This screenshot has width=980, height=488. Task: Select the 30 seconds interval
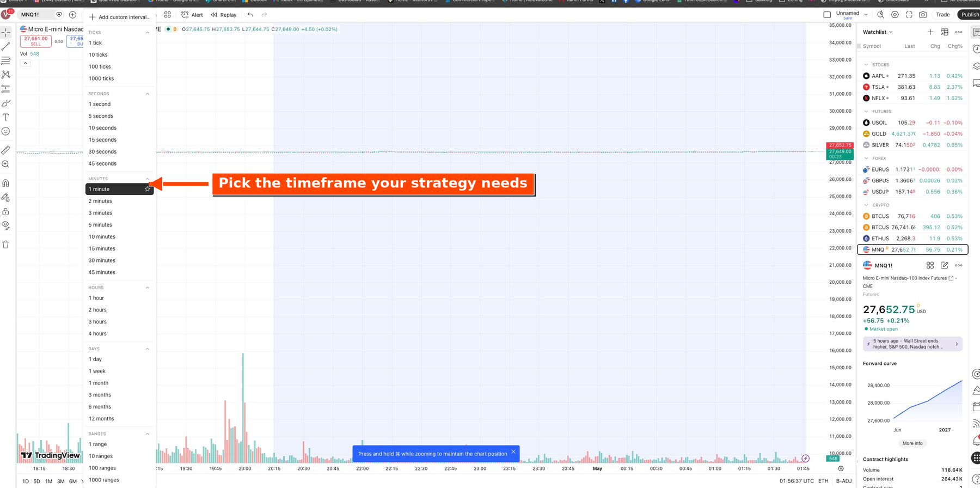point(120,152)
